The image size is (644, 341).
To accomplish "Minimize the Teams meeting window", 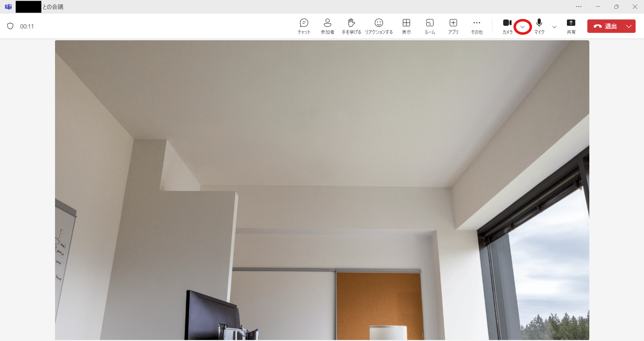I will [598, 7].
